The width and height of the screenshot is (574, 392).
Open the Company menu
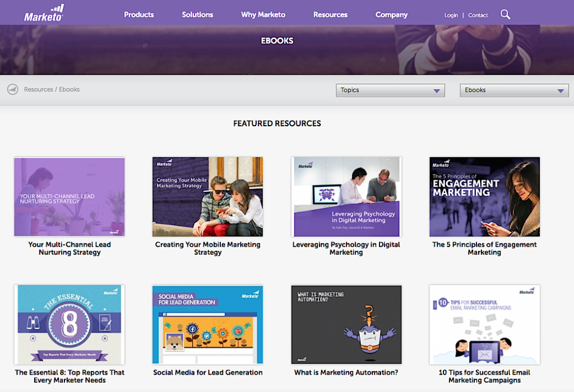(391, 15)
